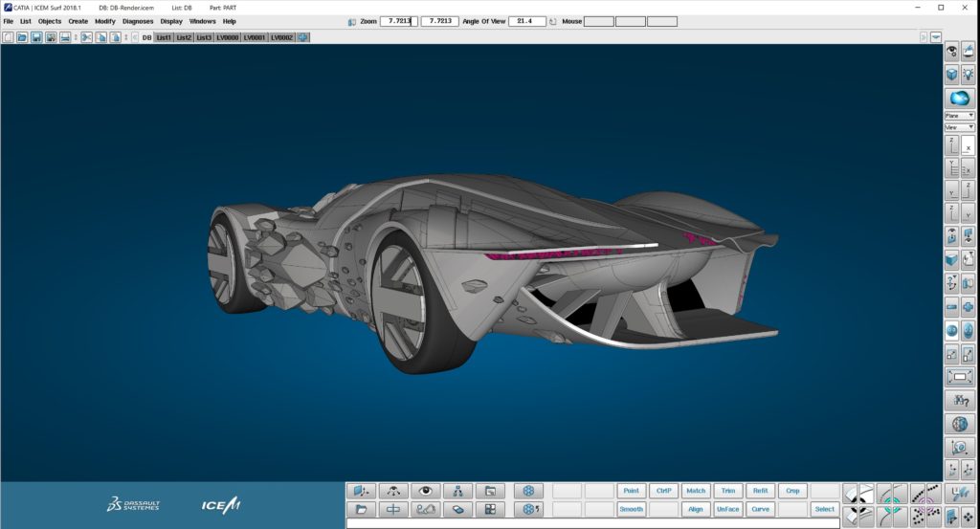
Task: Open the Plane dropdown in right panel
Action: 959,115
